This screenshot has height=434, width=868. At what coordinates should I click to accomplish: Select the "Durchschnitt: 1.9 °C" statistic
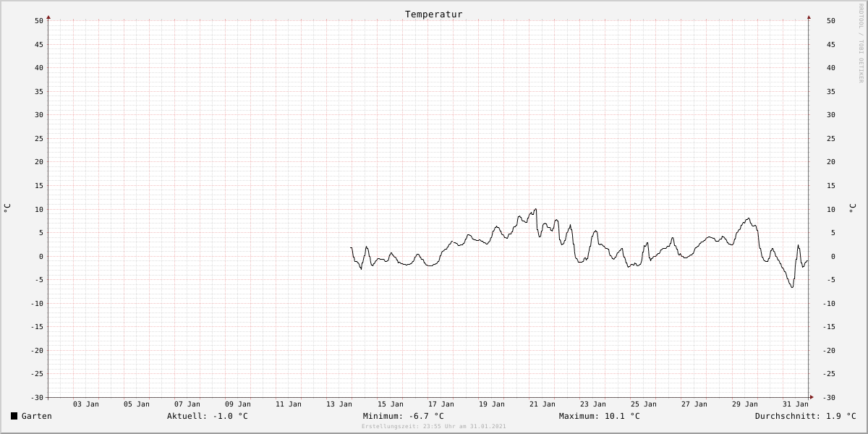[x=806, y=416]
